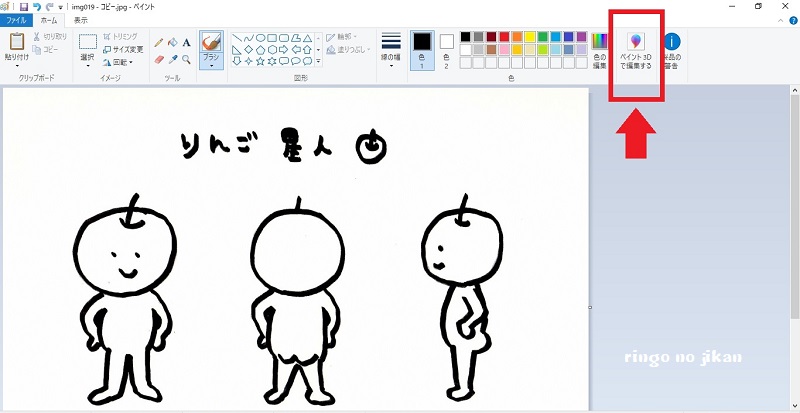Screen dimensions: 800x413
Task: Pick the purple color swatch
Action: [x=581, y=37]
